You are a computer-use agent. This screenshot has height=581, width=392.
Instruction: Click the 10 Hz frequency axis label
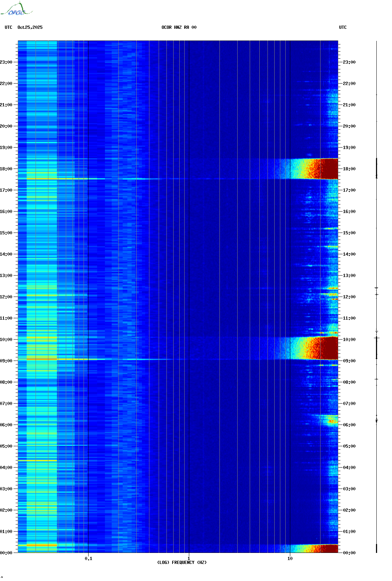tap(290, 558)
